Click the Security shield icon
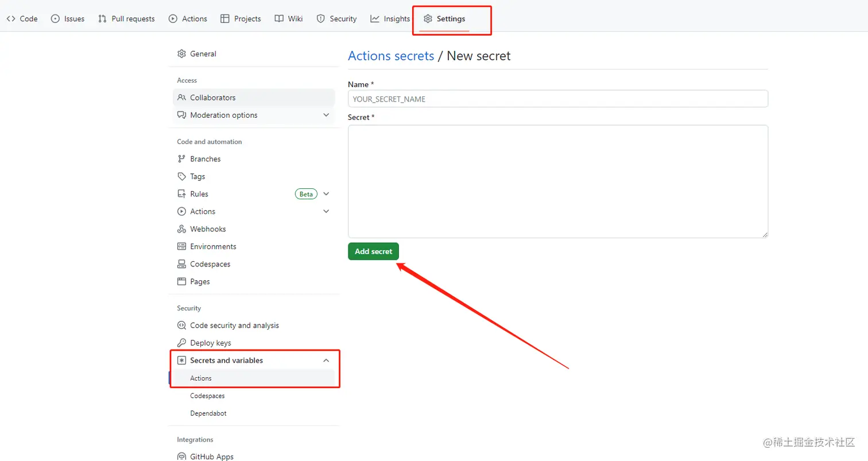The height and width of the screenshot is (461, 868). (x=321, y=18)
